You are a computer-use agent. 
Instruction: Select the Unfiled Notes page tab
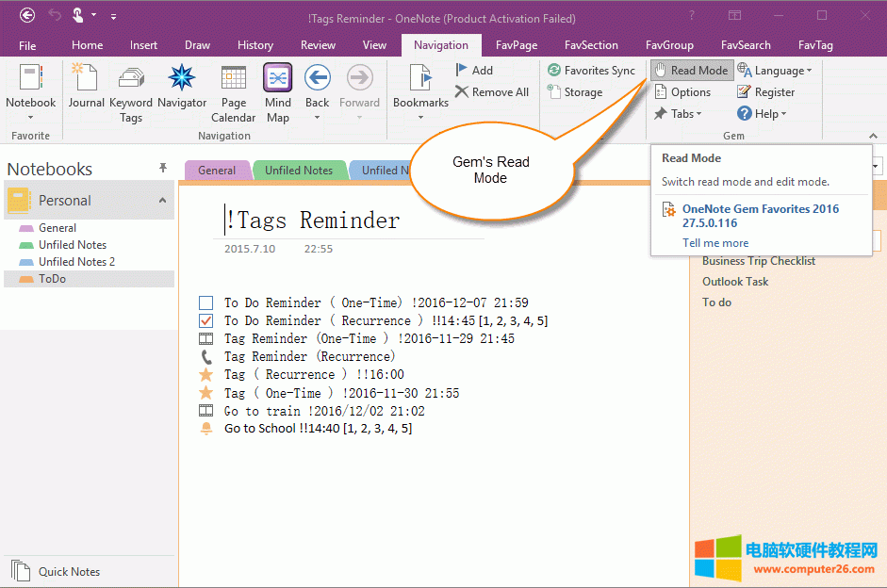(x=299, y=170)
